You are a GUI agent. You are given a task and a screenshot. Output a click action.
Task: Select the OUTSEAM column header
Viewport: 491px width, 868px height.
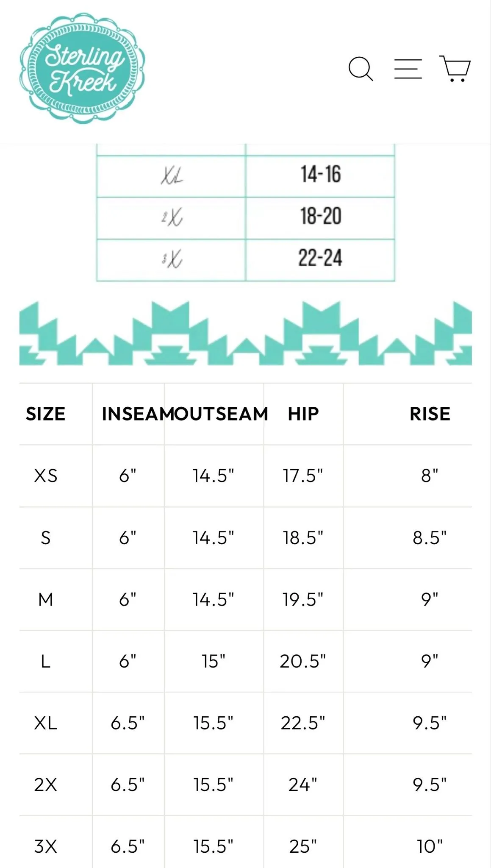(216, 414)
